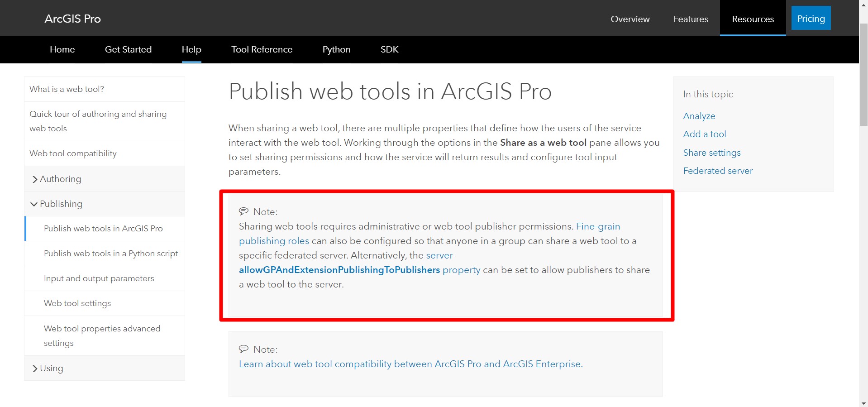Go to the Home tab

click(x=62, y=49)
